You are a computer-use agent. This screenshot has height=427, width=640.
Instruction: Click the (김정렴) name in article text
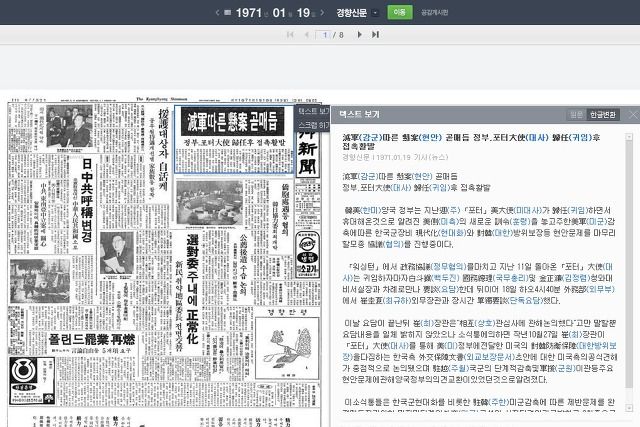click(x=576, y=278)
